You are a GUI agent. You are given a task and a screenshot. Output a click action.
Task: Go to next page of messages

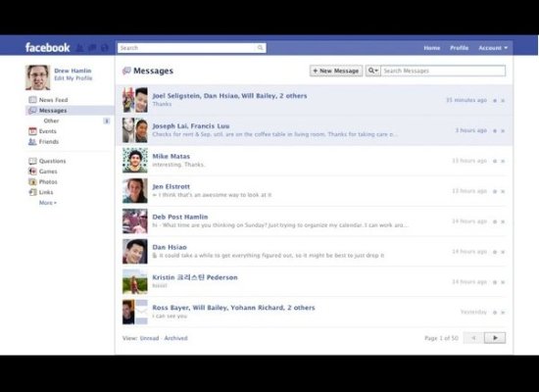tap(495, 338)
